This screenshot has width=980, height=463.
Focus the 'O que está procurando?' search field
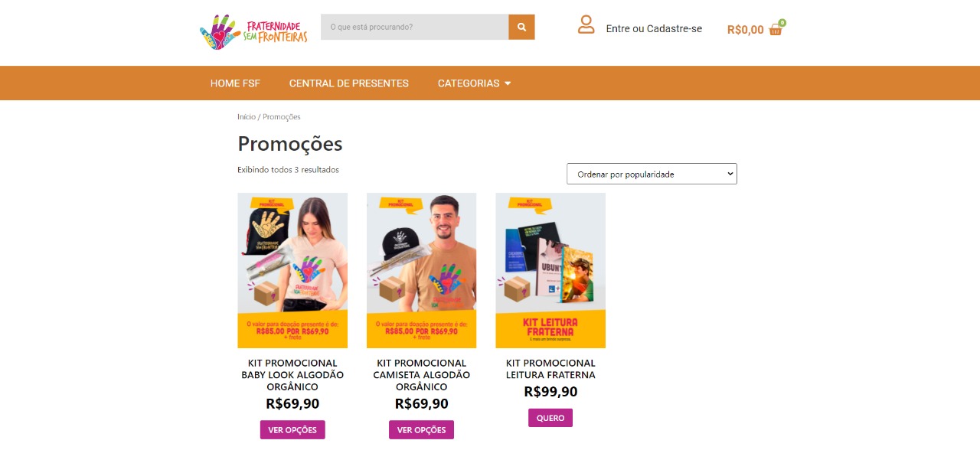pos(414,27)
